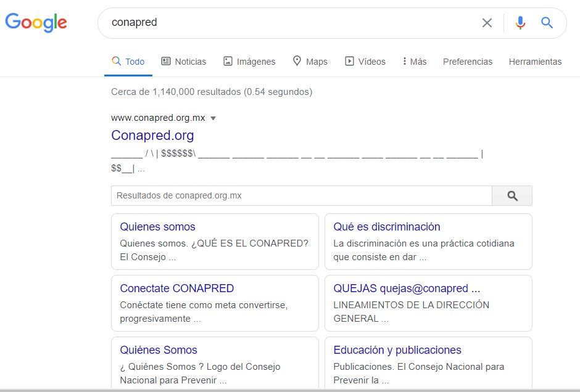Open the arrow next to www.conapred.org.mx
580x392 pixels.
[213, 118]
